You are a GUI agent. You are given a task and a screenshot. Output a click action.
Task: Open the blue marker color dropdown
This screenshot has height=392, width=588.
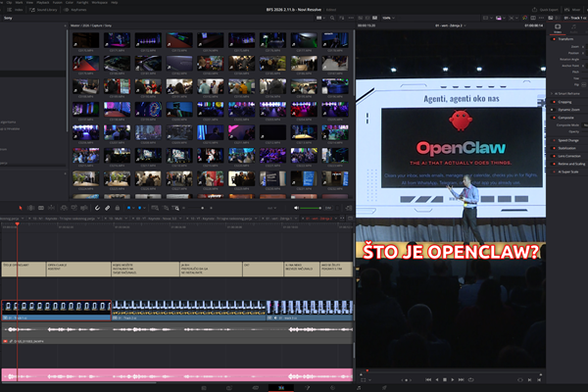[x=144, y=208]
